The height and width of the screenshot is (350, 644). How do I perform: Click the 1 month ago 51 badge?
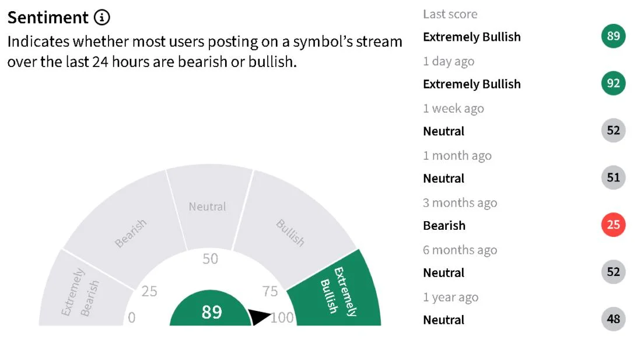[x=613, y=177]
